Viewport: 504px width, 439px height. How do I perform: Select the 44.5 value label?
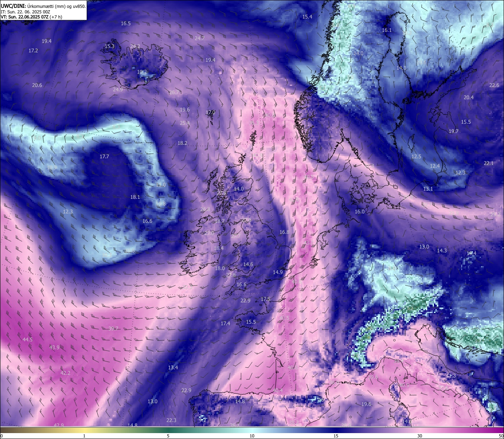tap(28, 340)
